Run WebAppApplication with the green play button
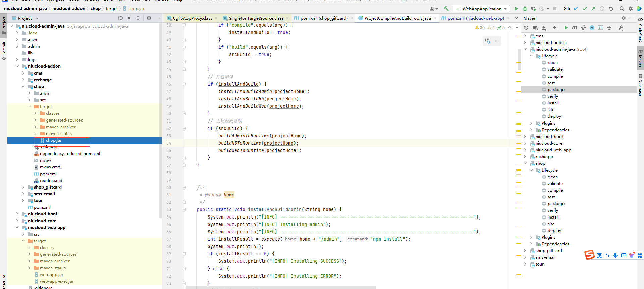Screen dimensions: 644x289 tap(516, 9)
